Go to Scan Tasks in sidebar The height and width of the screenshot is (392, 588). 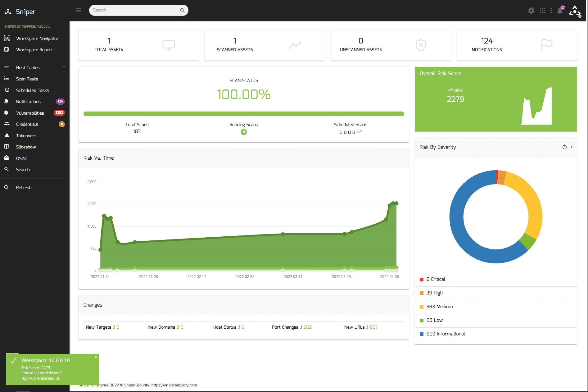click(x=27, y=79)
